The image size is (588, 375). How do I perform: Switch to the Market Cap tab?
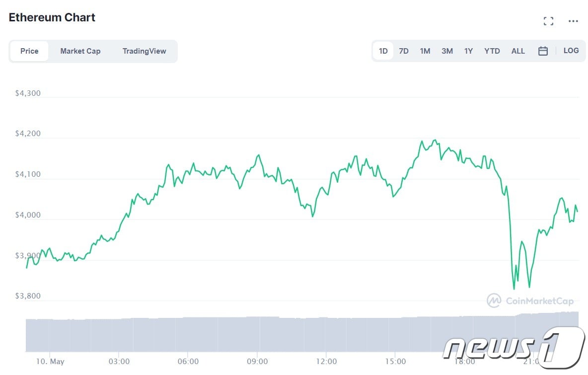click(x=80, y=51)
